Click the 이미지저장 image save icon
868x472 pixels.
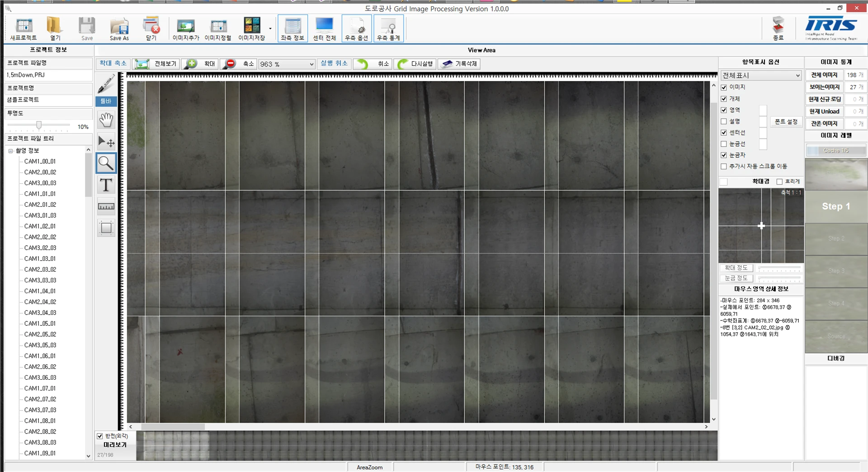coord(252,29)
